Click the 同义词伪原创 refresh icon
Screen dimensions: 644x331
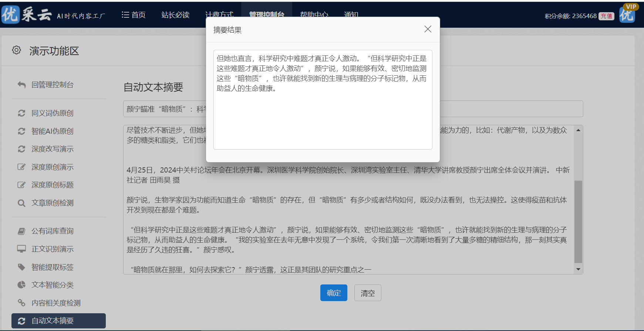[x=21, y=113]
